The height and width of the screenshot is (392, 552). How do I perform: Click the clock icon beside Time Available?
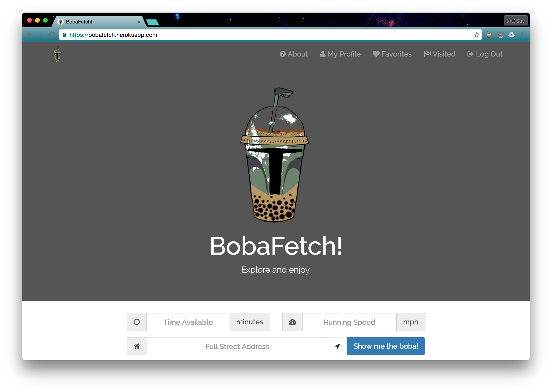137,322
